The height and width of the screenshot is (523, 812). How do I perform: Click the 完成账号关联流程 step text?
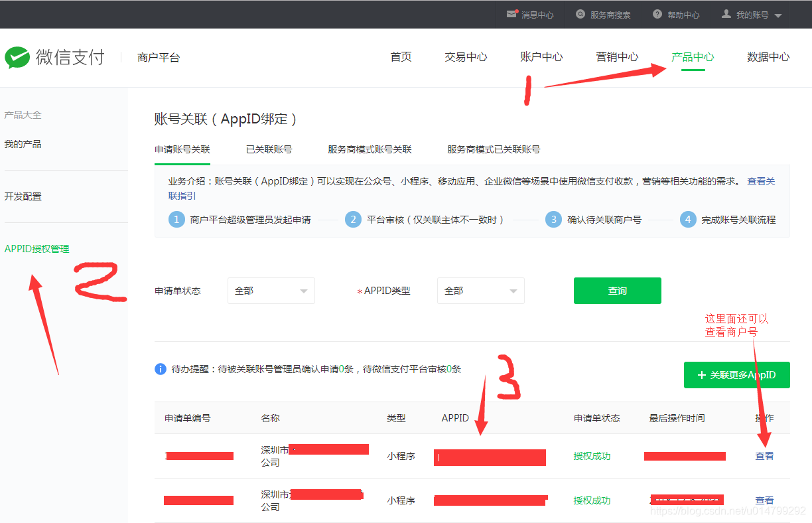[x=738, y=220]
